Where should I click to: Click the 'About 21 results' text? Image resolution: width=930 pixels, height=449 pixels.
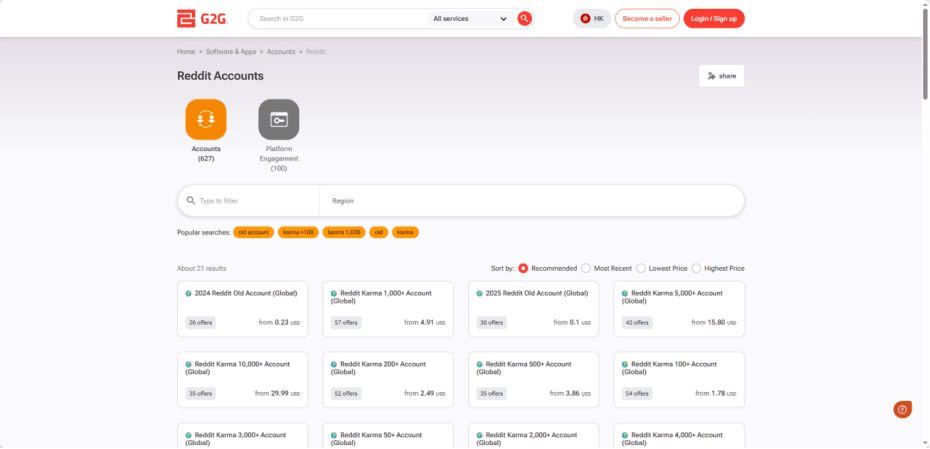point(202,268)
